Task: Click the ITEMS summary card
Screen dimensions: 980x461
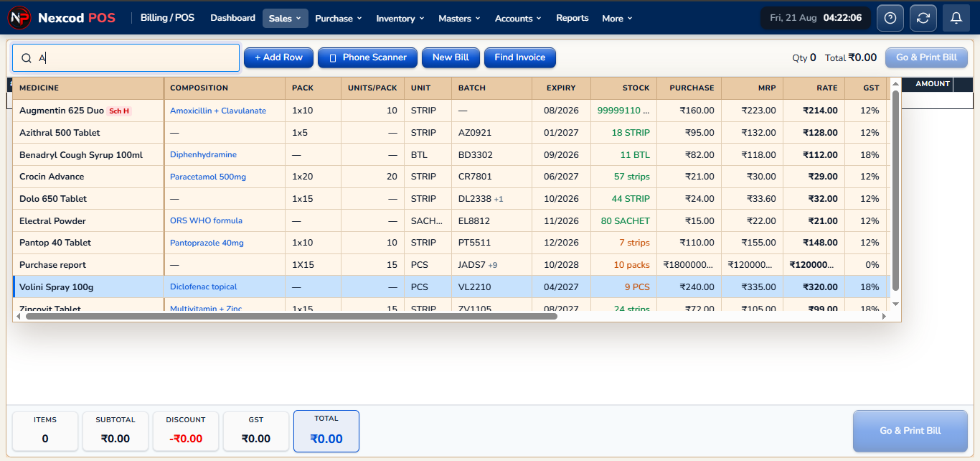Action: coord(45,431)
